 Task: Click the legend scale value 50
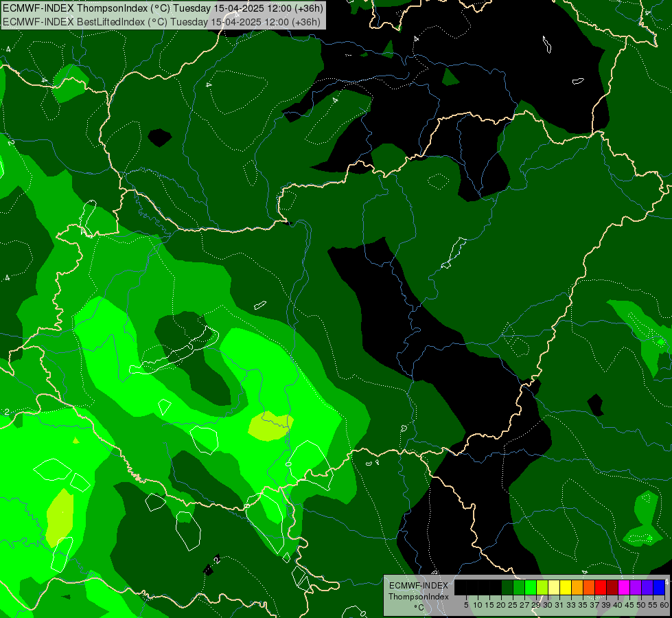pyautogui.click(x=640, y=605)
